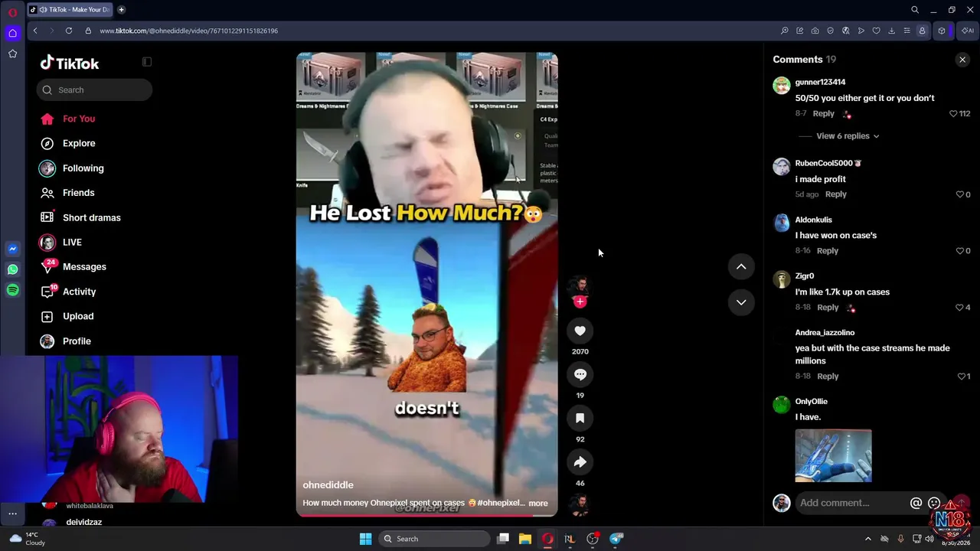Viewport: 980px width, 551px height.
Task: Go to the next video arrow
Action: click(x=741, y=302)
